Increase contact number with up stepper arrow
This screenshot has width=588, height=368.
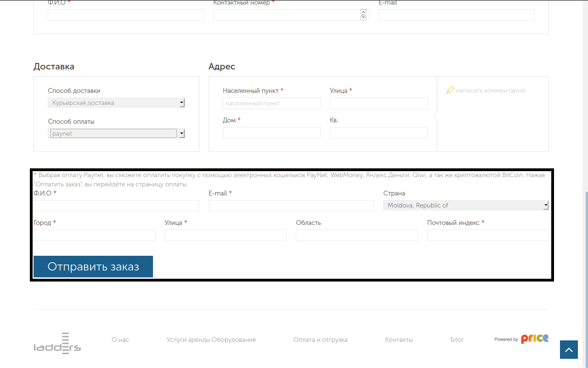click(363, 12)
